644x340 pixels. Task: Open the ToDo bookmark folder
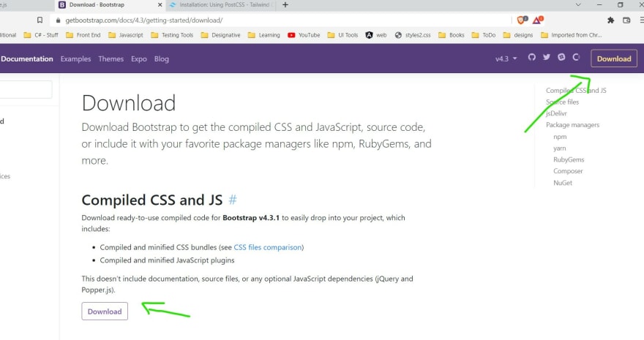click(484, 35)
